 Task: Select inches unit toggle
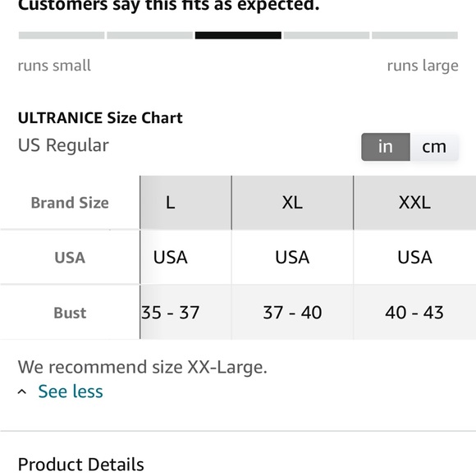(x=386, y=147)
